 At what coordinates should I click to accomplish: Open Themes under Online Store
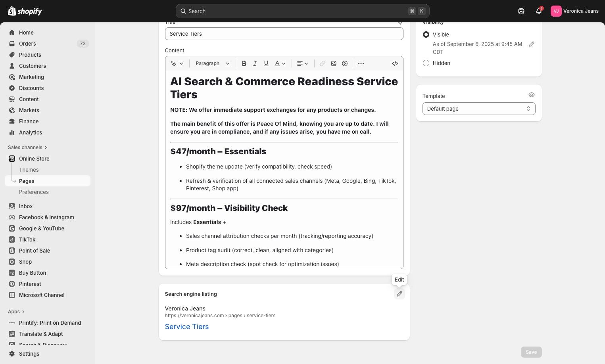(x=29, y=170)
